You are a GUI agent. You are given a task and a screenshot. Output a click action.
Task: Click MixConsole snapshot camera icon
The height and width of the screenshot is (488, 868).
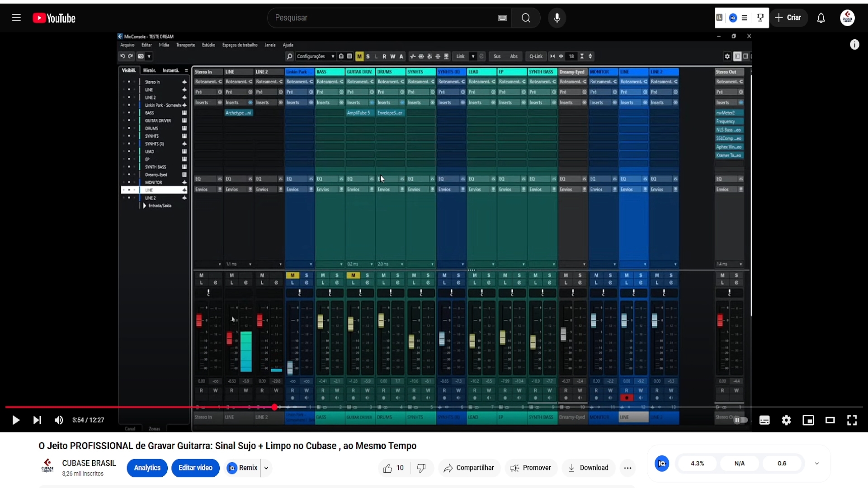141,56
